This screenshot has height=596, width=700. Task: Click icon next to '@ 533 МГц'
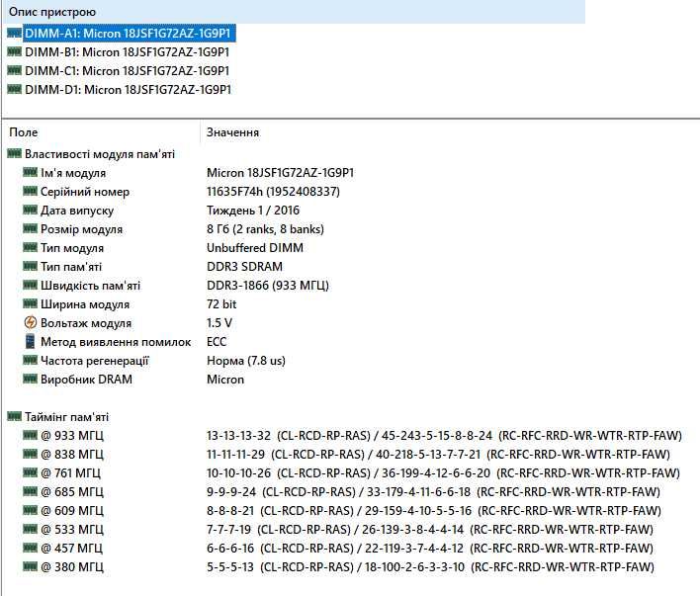(30, 529)
